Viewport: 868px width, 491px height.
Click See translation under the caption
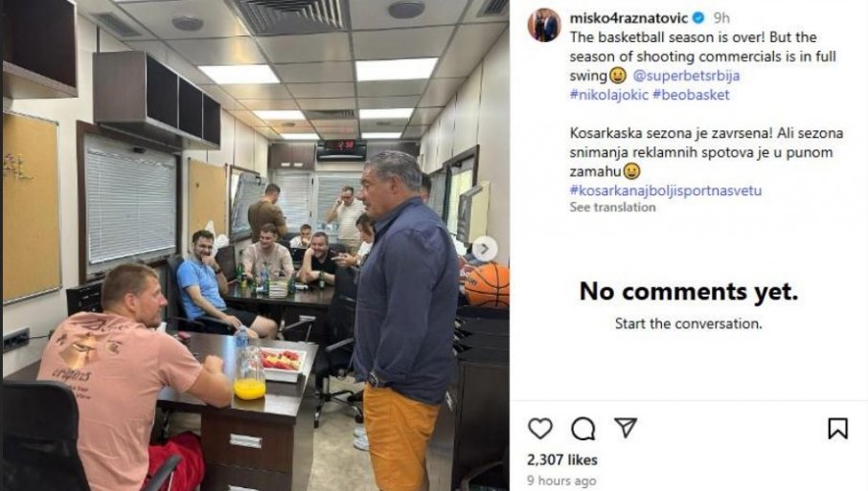(613, 208)
